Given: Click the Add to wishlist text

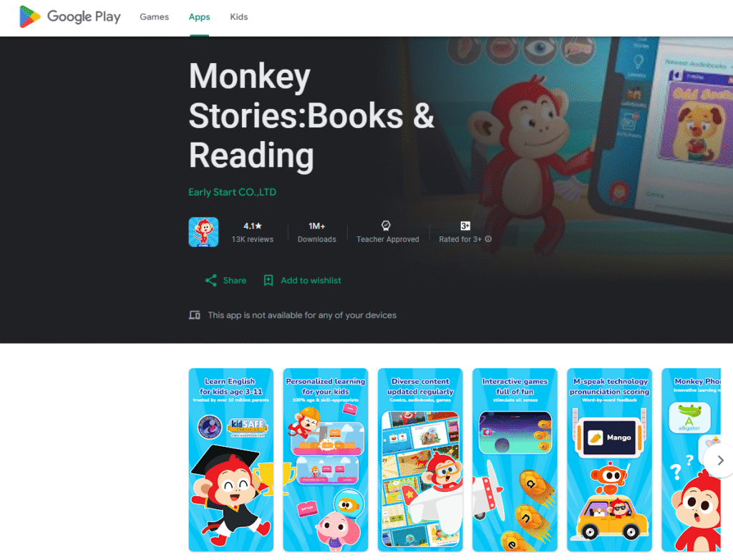Looking at the screenshot, I should [311, 281].
